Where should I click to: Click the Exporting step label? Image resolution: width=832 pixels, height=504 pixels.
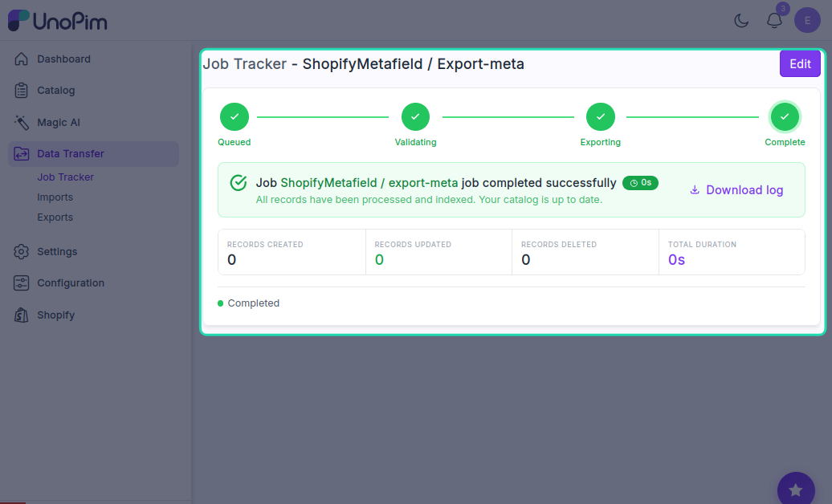(600, 142)
